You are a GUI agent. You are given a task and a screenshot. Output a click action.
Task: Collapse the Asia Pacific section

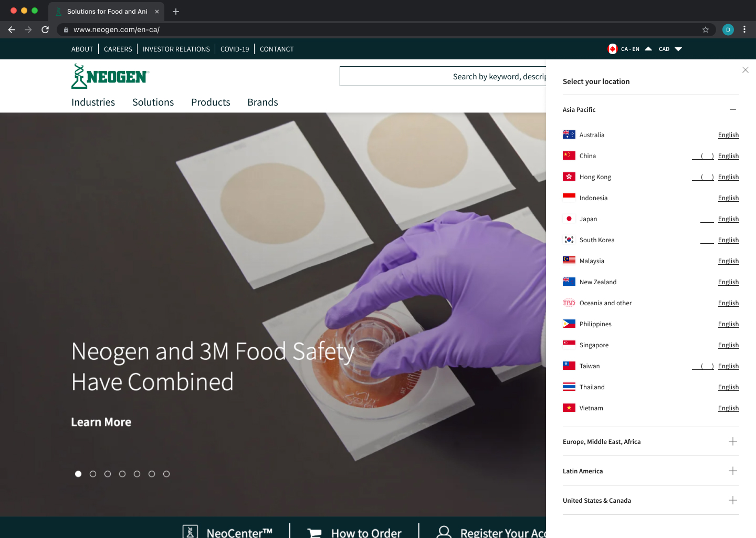tap(733, 109)
